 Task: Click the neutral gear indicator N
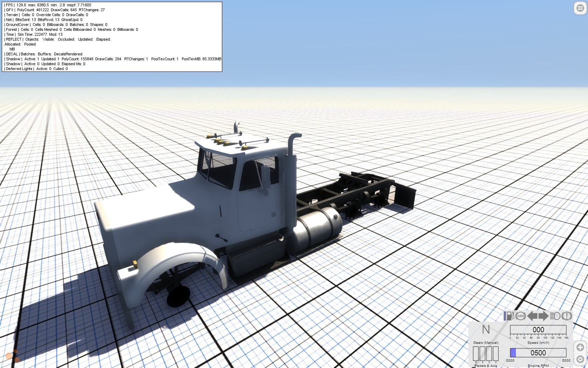coord(486,329)
